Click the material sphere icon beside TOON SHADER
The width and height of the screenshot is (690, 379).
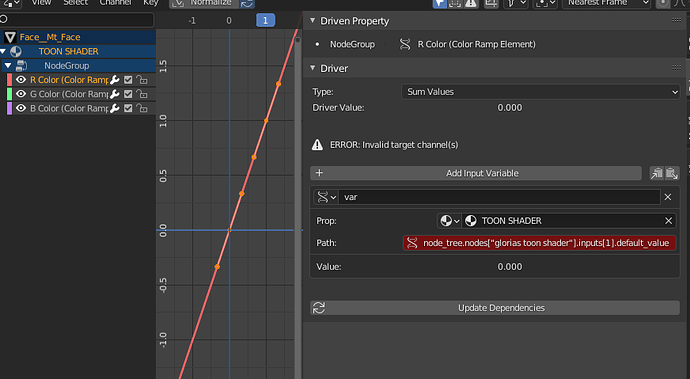(x=15, y=52)
